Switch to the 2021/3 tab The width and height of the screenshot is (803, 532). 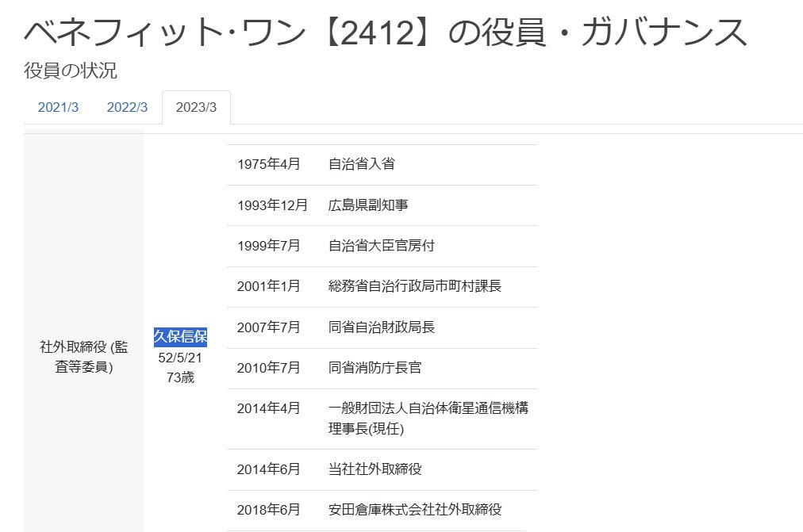coord(59,107)
